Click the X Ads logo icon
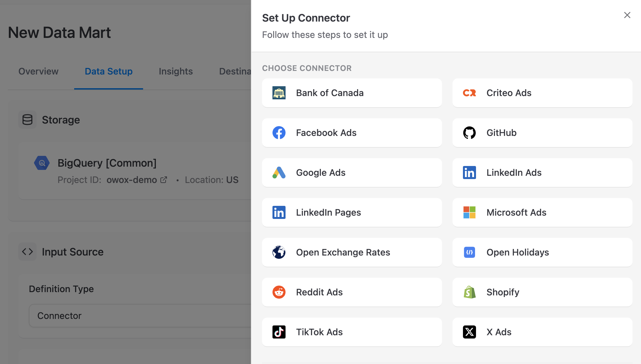This screenshot has height=364, width=641. point(469,332)
